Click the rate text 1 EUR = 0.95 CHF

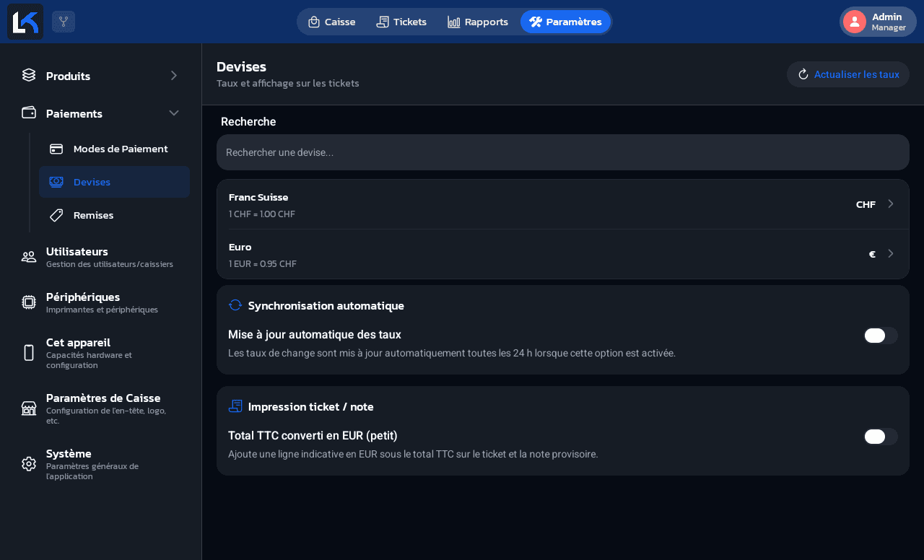(x=263, y=264)
